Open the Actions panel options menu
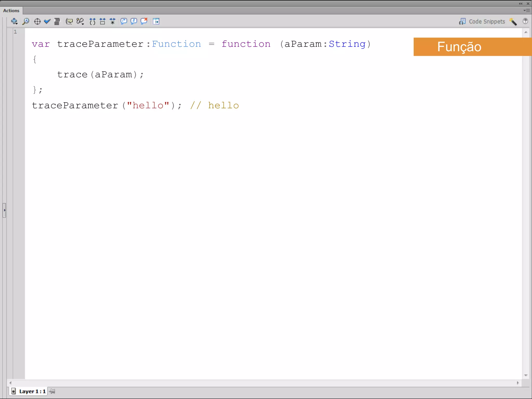This screenshot has height=399, width=532. pos(527,11)
